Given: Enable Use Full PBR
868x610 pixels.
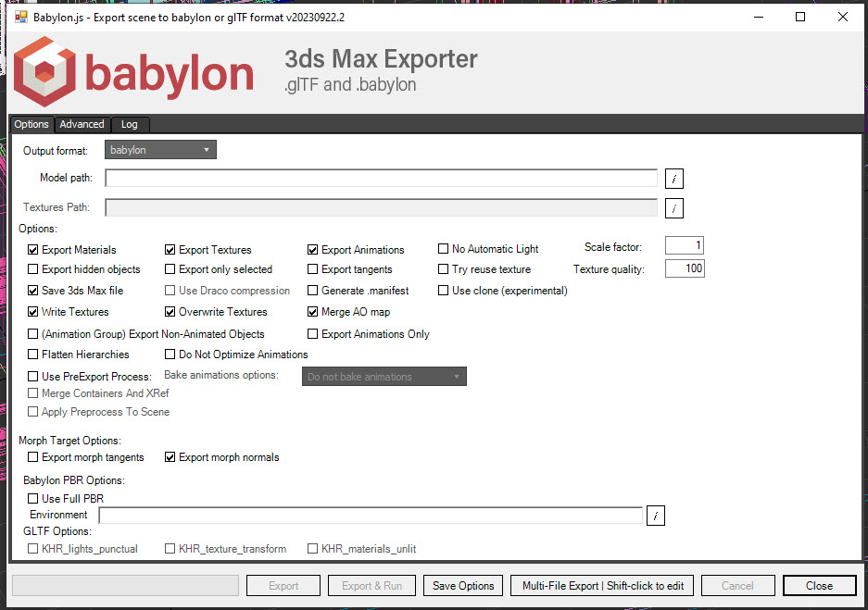Looking at the screenshot, I should point(32,498).
